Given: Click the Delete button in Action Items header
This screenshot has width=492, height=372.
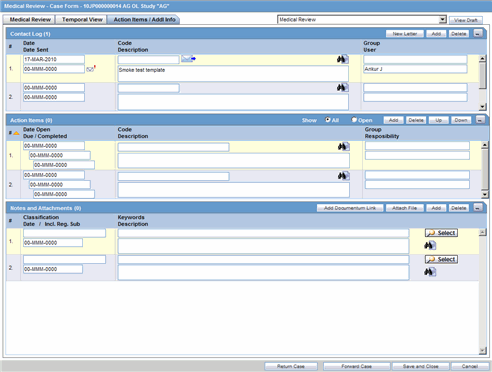Looking at the screenshot, I should [x=416, y=120].
